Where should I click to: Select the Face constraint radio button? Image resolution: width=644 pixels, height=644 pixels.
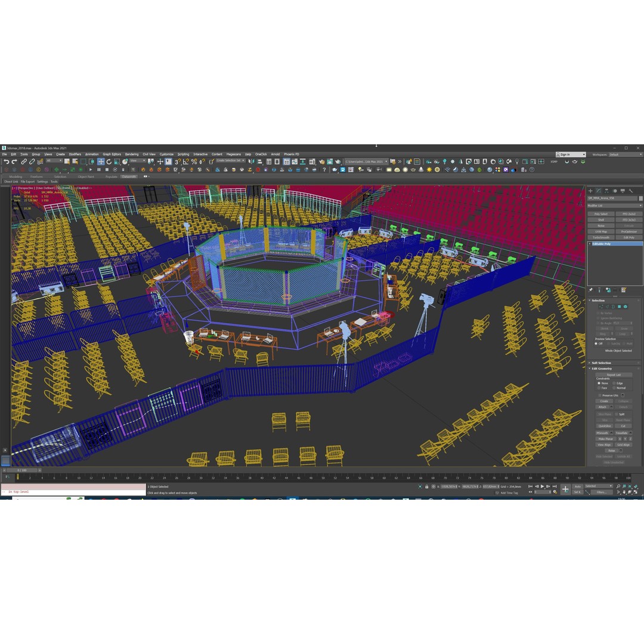click(599, 388)
